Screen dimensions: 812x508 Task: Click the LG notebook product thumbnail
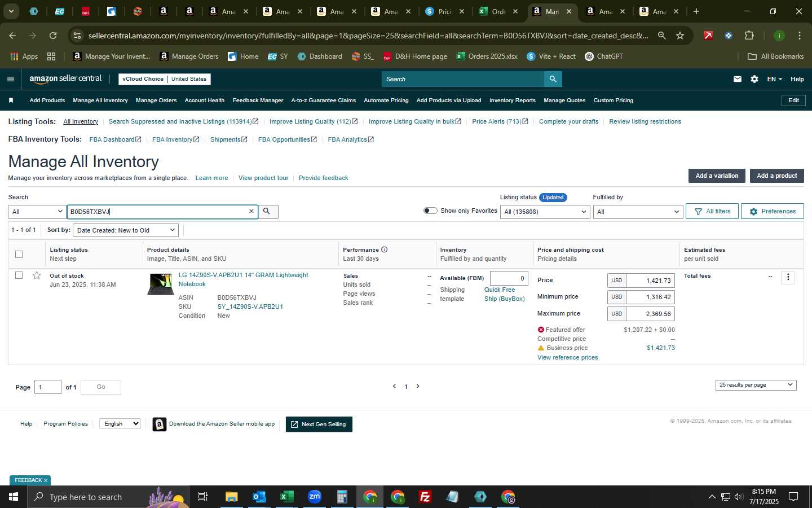tap(161, 284)
